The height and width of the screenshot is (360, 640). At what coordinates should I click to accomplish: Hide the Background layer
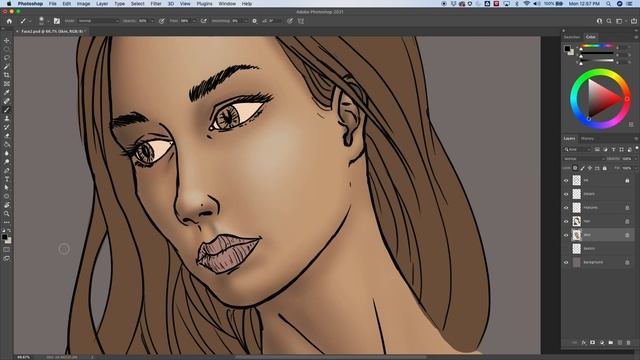[566, 262]
